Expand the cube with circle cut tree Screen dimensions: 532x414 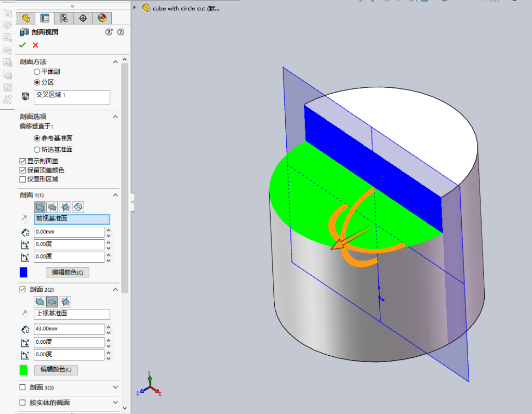(135, 7)
